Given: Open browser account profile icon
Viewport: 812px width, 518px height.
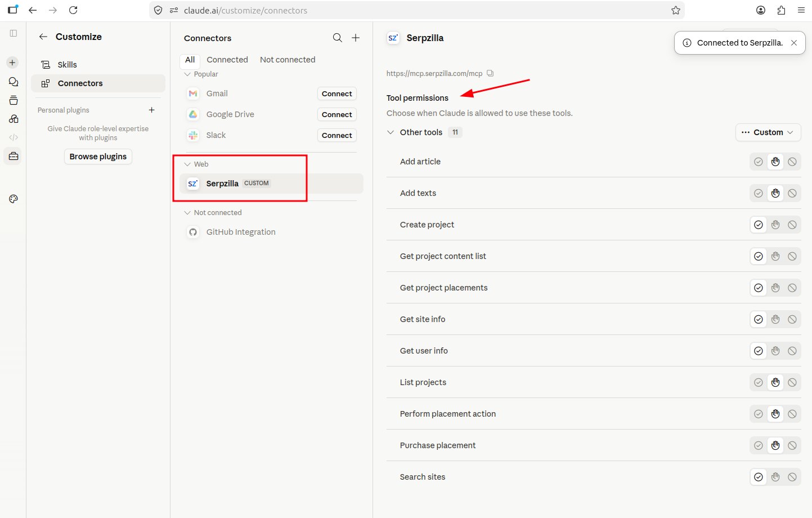Looking at the screenshot, I should click(761, 10).
